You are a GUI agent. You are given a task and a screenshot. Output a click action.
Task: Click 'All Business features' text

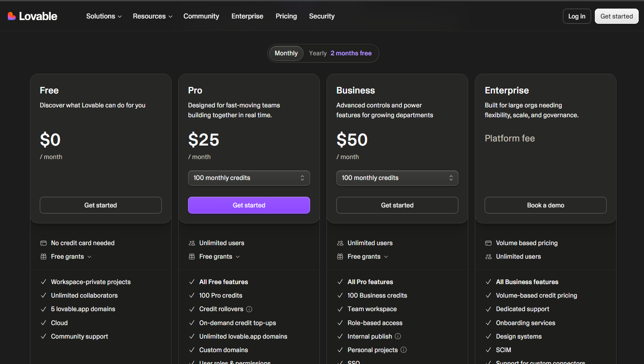(x=527, y=282)
